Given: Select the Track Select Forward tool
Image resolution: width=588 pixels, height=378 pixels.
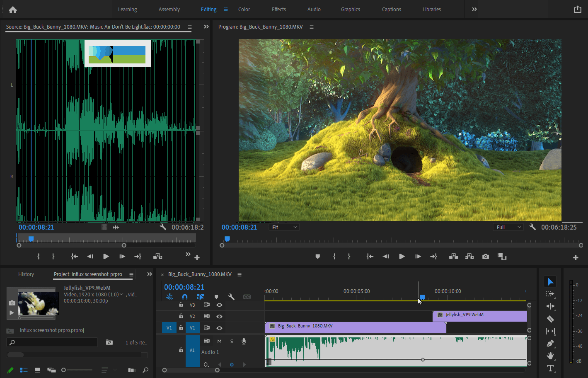Looking at the screenshot, I should [x=550, y=294].
